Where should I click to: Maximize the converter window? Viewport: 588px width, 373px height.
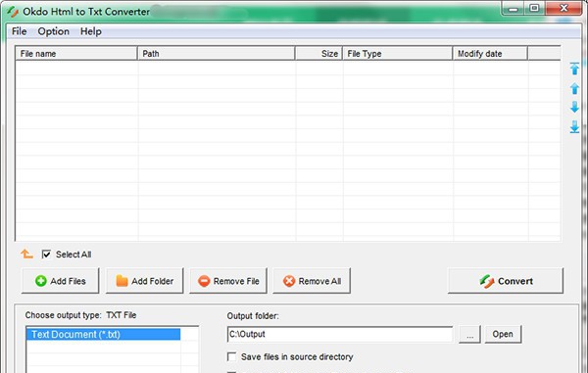click(x=534, y=8)
